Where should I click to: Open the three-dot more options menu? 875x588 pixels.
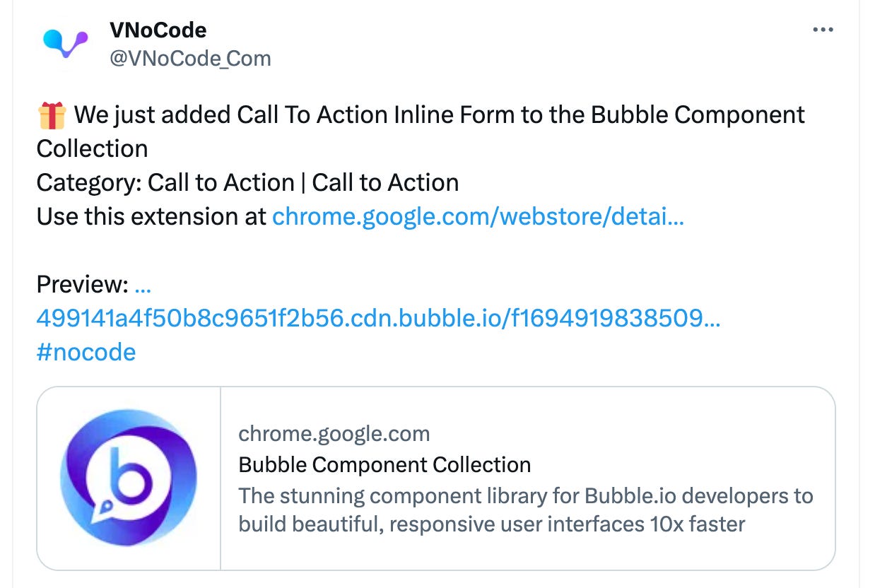click(823, 28)
